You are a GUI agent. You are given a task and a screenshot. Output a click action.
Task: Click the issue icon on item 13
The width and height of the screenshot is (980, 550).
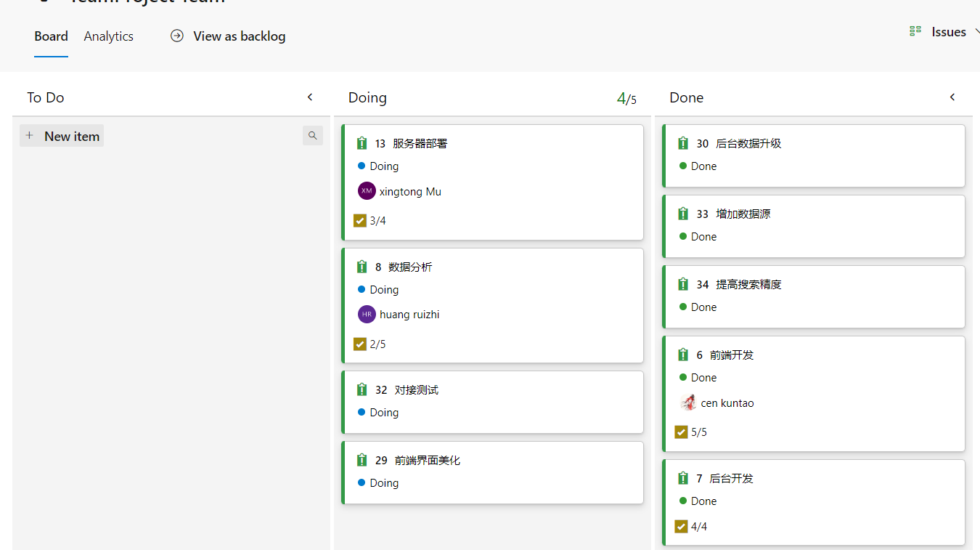pyautogui.click(x=362, y=144)
